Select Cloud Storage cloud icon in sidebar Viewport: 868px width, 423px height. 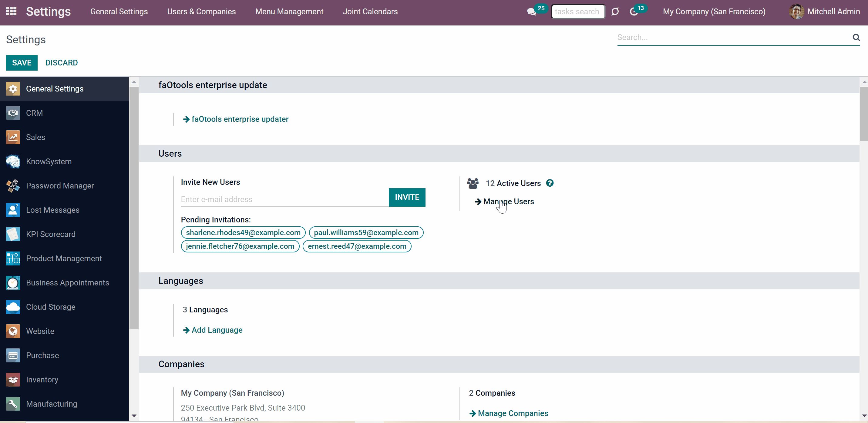click(x=13, y=307)
